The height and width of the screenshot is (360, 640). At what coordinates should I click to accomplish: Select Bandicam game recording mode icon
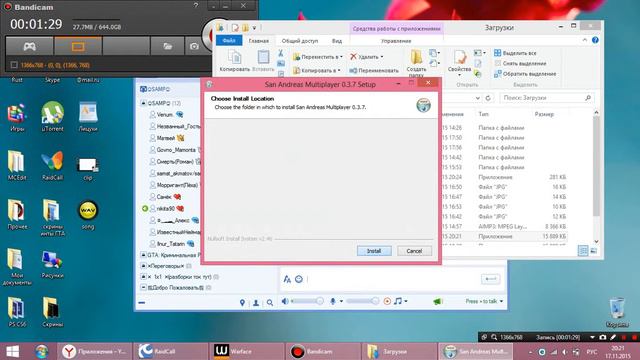(29, 46)
